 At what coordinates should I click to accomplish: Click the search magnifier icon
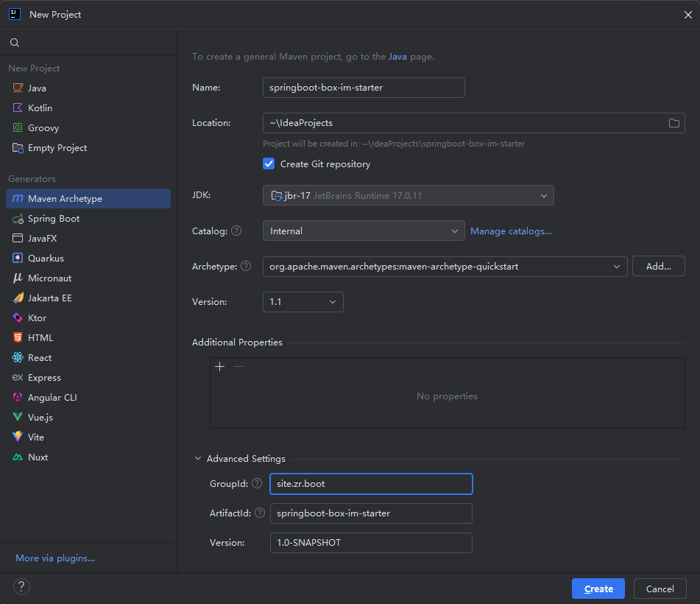point(15,43)
